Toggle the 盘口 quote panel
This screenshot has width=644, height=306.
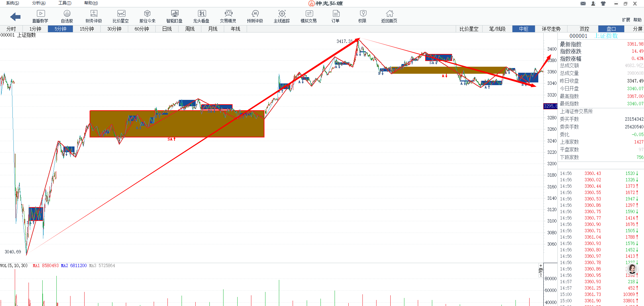tap(611, 29)
